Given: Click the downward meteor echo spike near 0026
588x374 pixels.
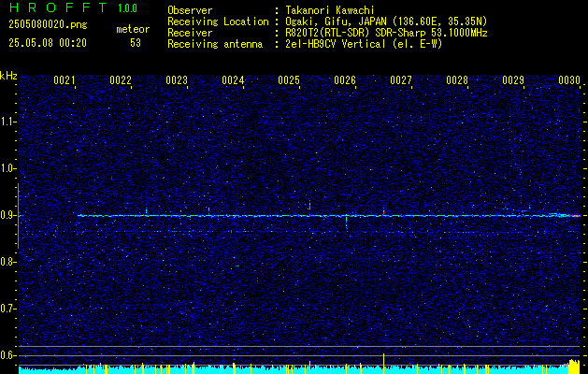Looking at the screenshot, I should (x=346, y=223).
